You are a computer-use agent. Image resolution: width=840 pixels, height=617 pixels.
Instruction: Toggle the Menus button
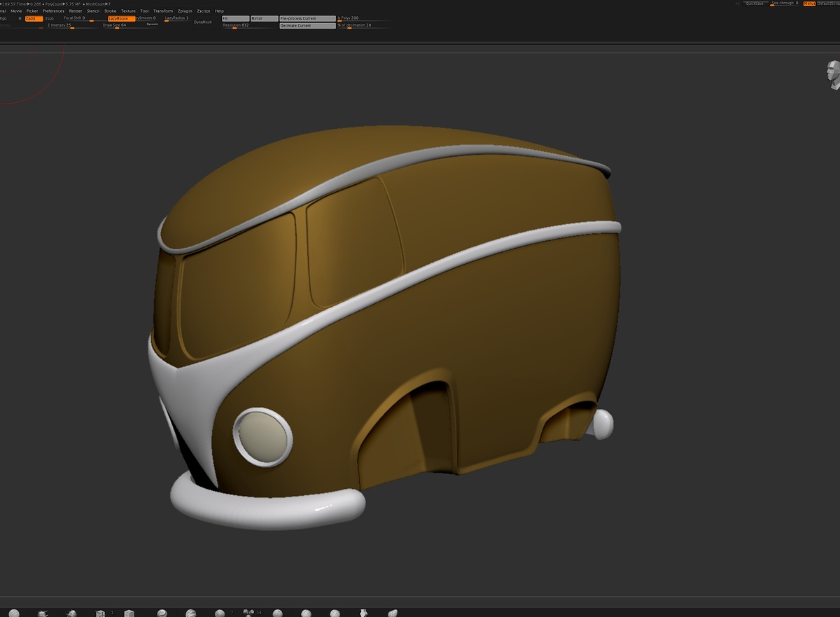tap(809, 4)
